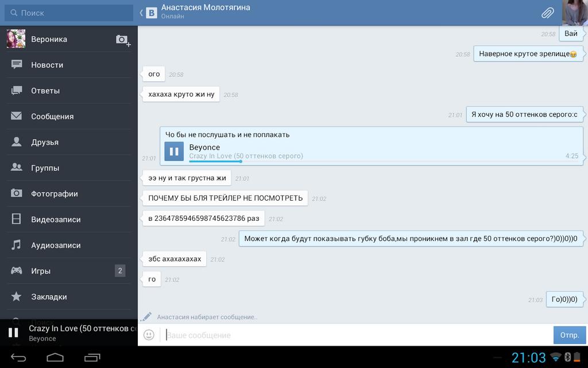
Task: Select the message "ого"
Action: (154, 74)
